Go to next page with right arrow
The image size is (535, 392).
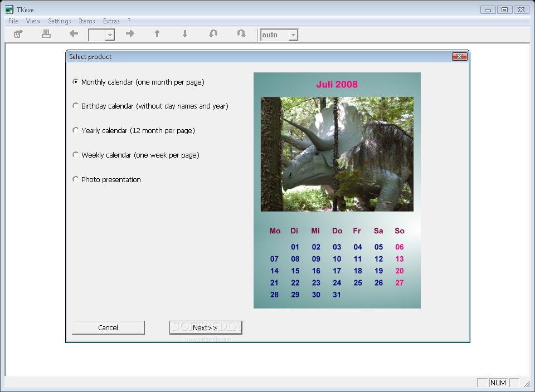click(x=130, y=33)
